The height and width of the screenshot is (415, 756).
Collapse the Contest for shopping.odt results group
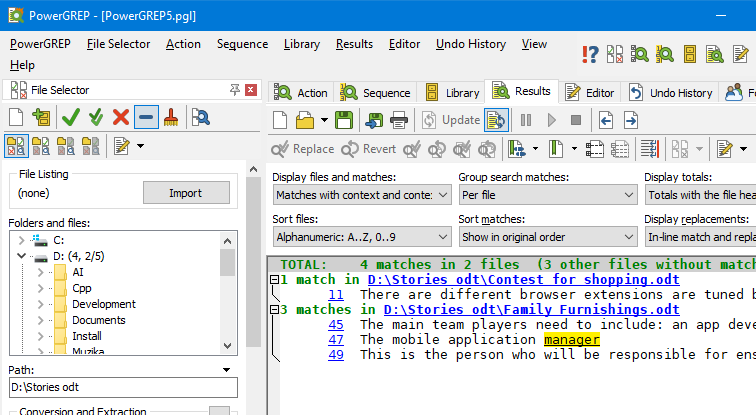click(x=274, y=280)
